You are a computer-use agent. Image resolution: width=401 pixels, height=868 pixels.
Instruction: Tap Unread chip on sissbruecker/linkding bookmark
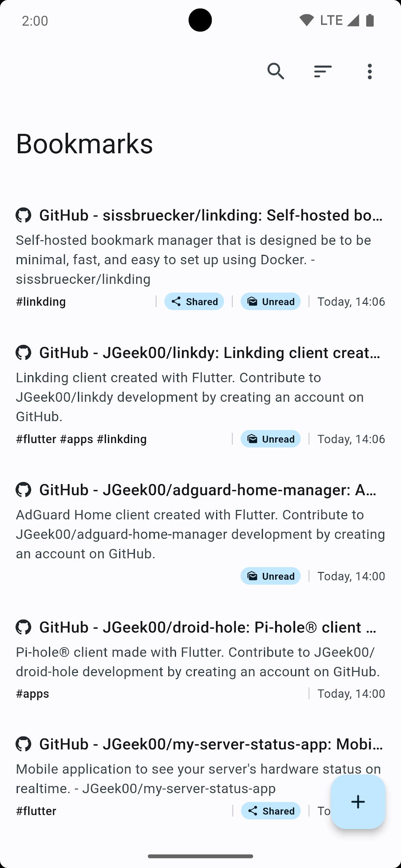[271, 301]
